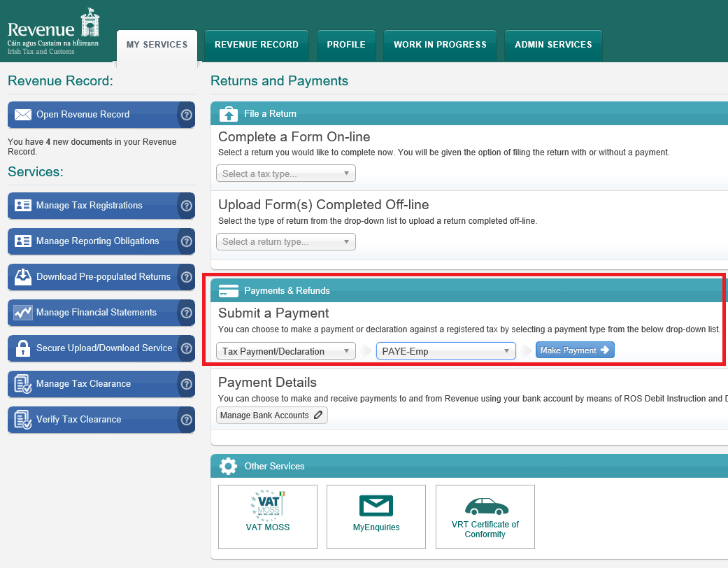This screenshot has width=728, height=568.
Task: Expand the 'Select a tax type' dropdown
Action: coord(285,173)
